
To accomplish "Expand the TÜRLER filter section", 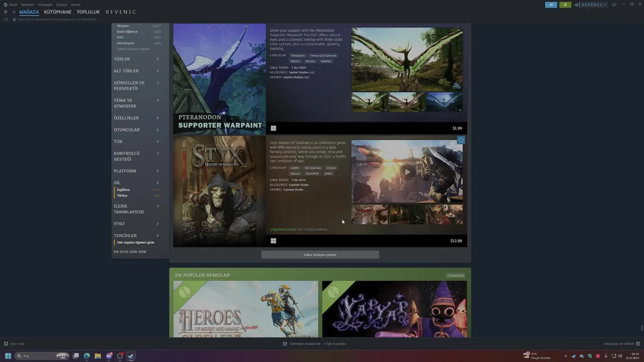I will [136, 59].
